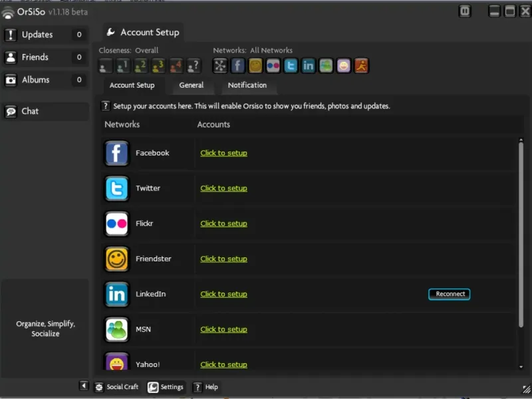Click the large Facebook network icon
The width and height of the screenshot is (532, 399).
pos(117,154)
